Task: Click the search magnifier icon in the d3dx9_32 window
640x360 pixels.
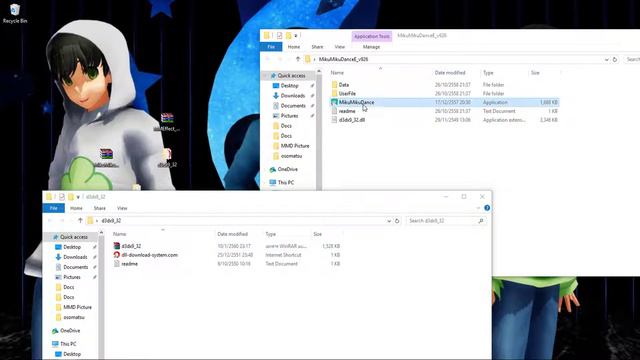Action: [481, 221]
